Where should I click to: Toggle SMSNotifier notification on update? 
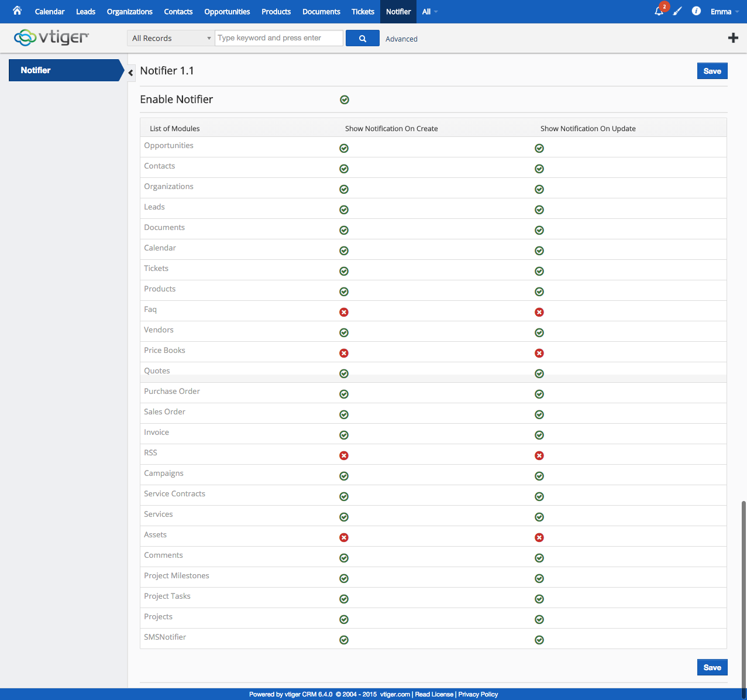tap(539, 640)
